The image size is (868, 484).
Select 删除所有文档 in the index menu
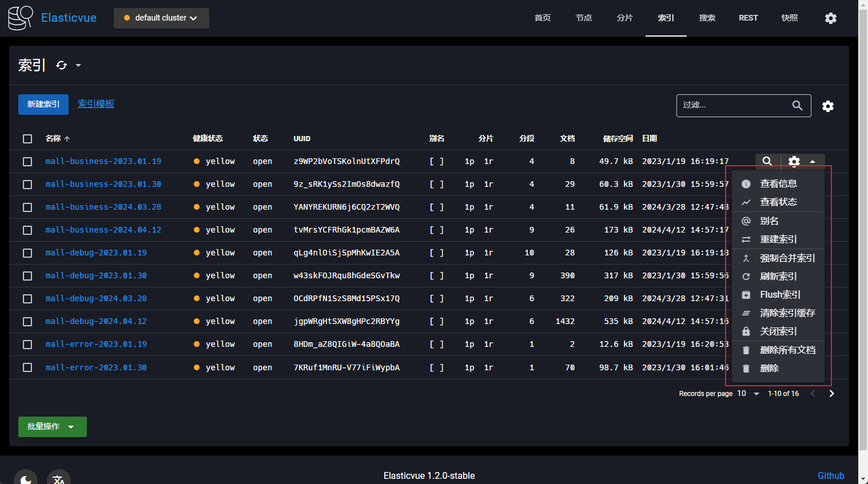(787, 350)
